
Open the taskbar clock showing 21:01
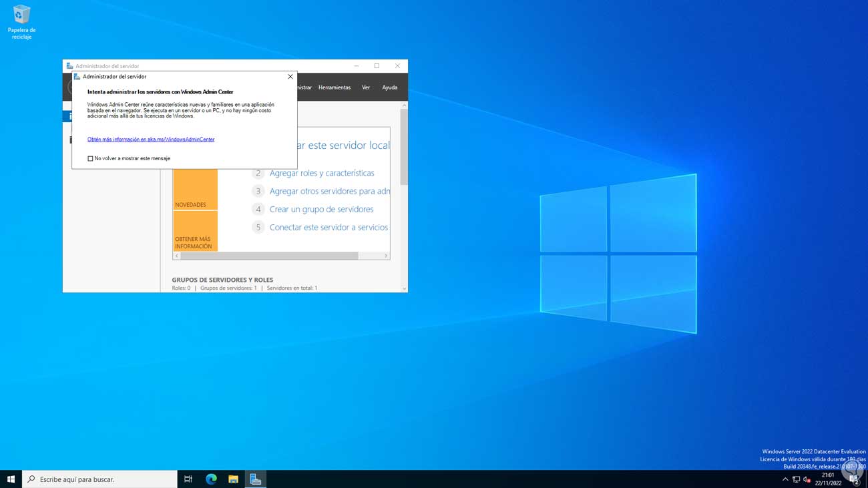click(828, 479)
